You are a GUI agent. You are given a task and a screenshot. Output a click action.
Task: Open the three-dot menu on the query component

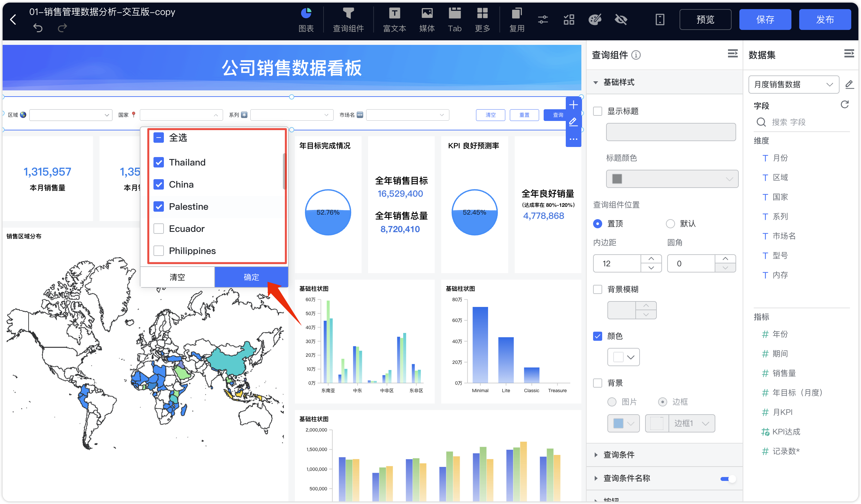click(573, 139)
